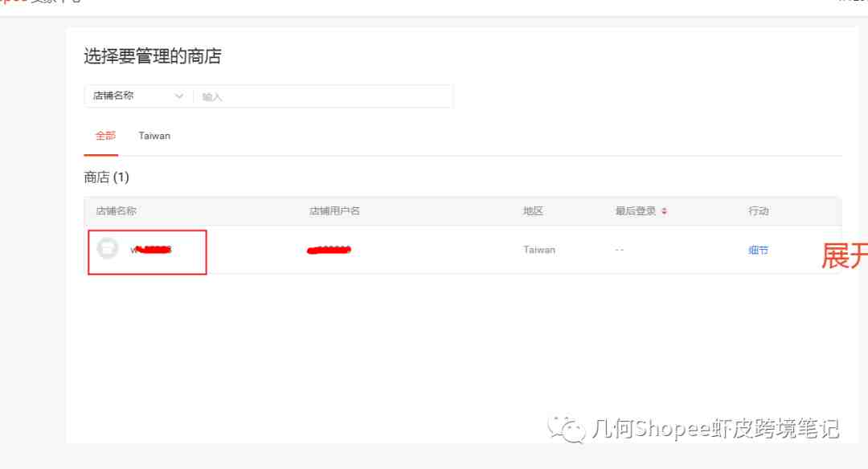Switch to the 全部 tab
868x469 pixels.
coord(105,136)
